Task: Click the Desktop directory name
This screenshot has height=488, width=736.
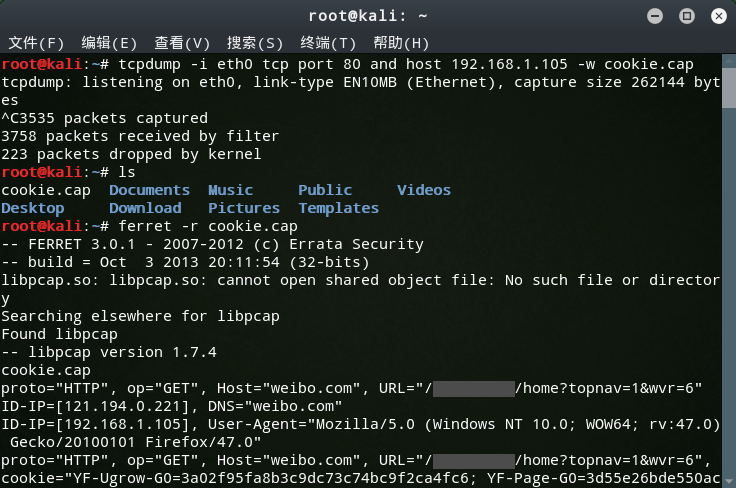Action: pos(33,208)
